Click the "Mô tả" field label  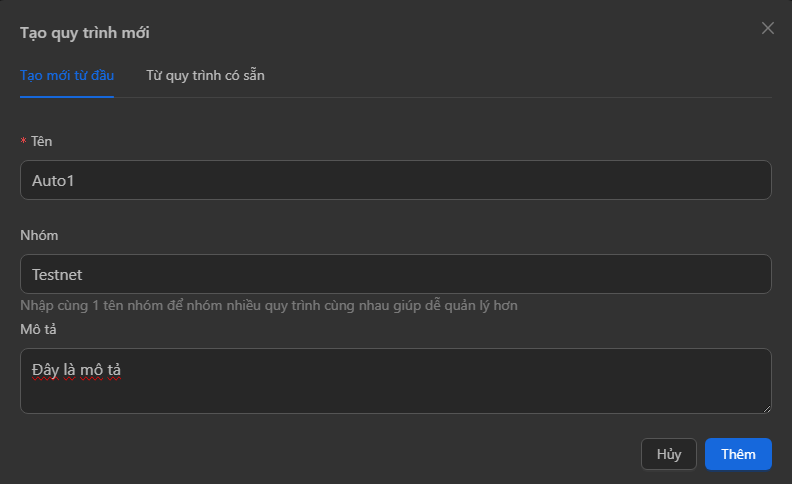[38, 328]
